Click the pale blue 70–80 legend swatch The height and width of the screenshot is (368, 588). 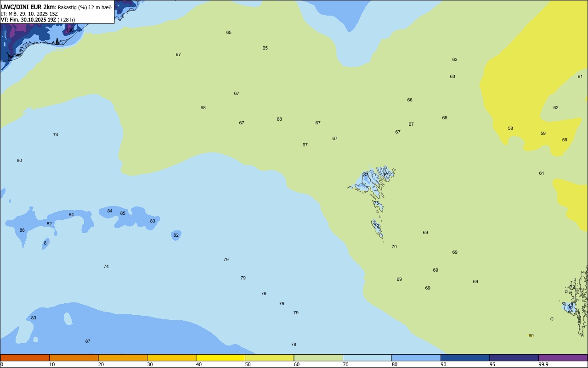point(367,357)
